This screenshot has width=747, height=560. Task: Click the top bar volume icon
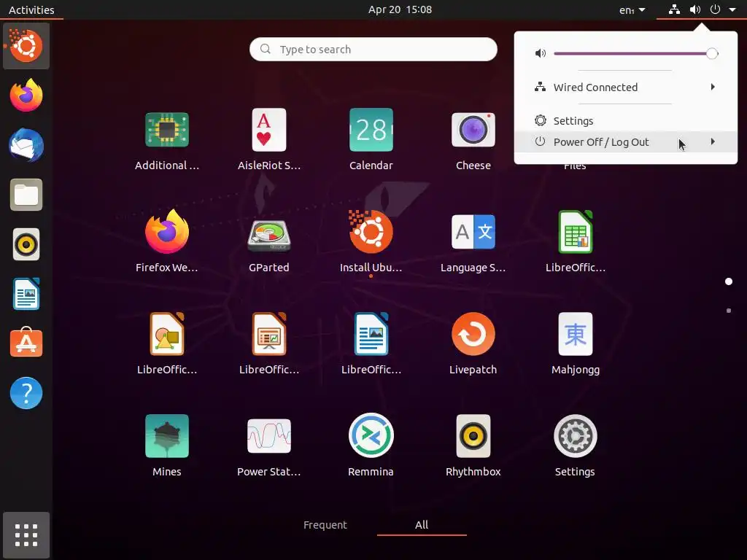coord(695,9)
